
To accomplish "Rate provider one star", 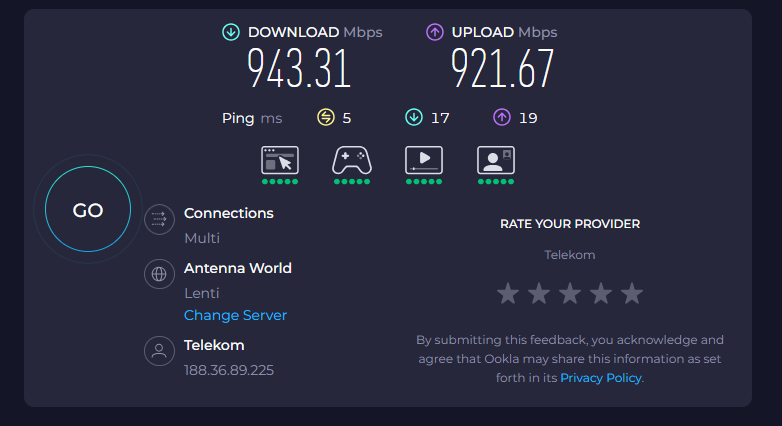I will 508,293.
